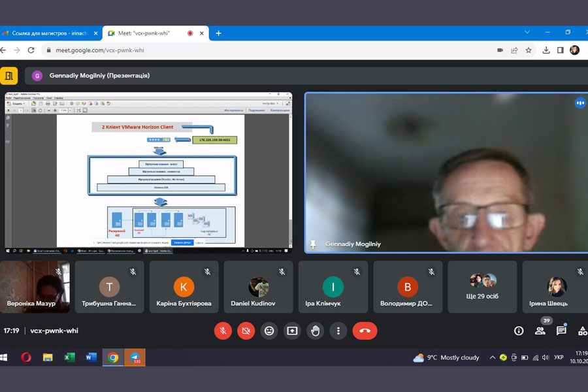This screenshot has width=588, height=392.
Task: Click the browser forward arrow
Action: click(17, 50)
